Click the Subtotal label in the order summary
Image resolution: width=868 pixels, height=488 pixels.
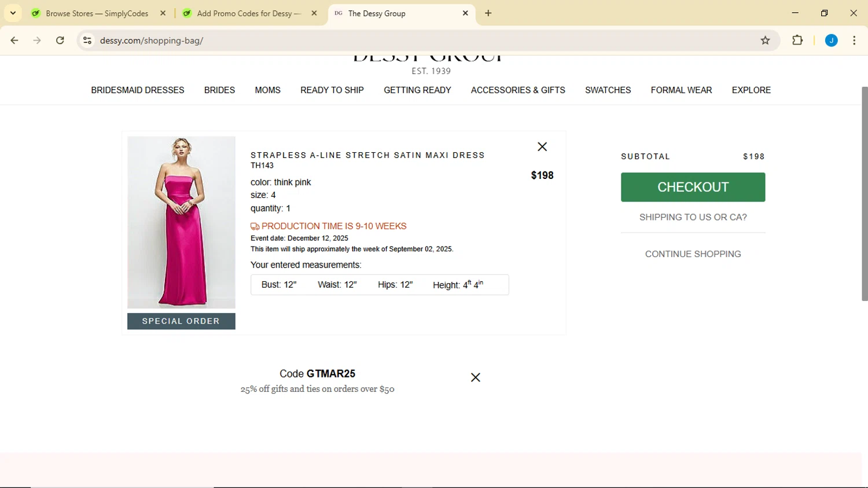(645, 157)
